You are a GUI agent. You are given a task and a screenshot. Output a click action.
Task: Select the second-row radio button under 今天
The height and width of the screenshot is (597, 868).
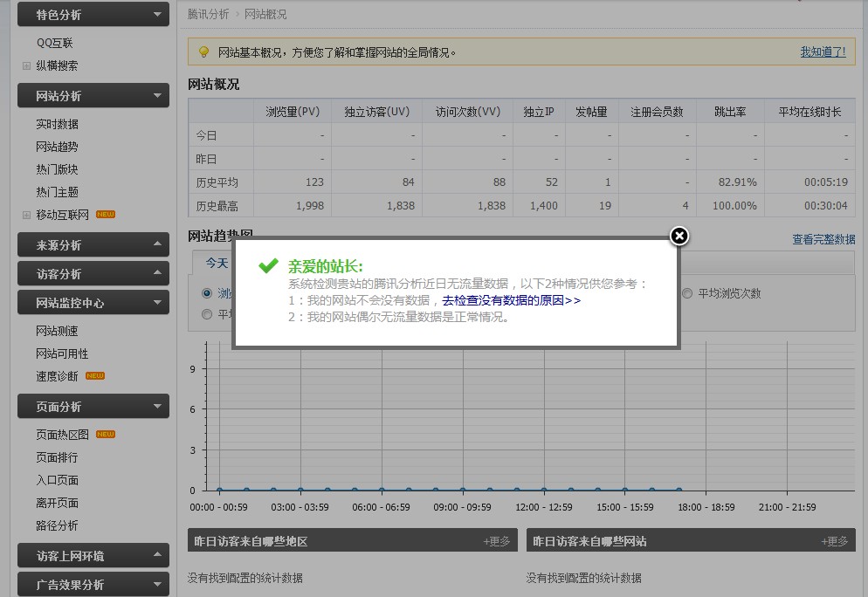(x=207, y=314)
